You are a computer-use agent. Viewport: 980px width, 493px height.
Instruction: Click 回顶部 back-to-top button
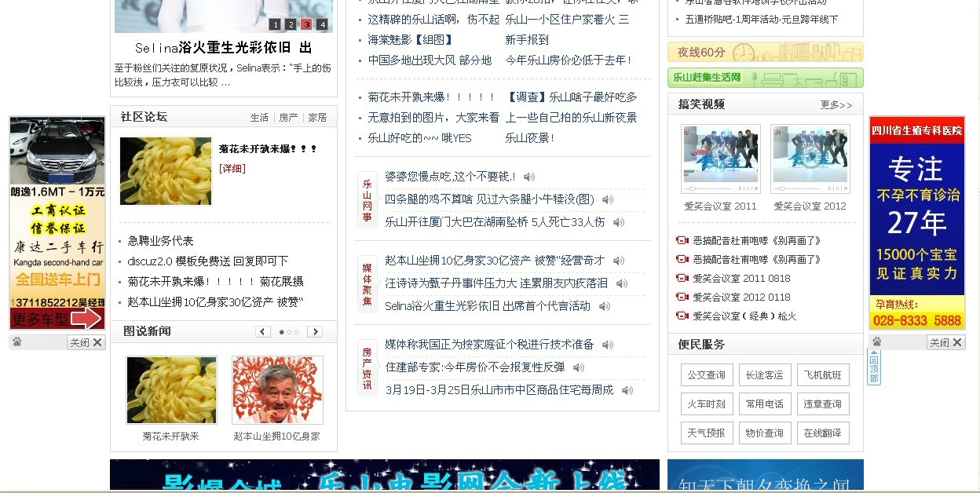click(874, 367)
